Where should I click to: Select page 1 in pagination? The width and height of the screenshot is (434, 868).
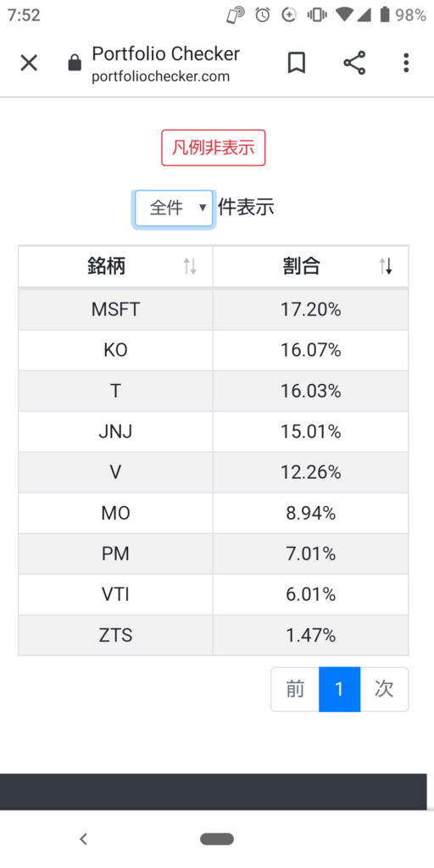(339, 689)
